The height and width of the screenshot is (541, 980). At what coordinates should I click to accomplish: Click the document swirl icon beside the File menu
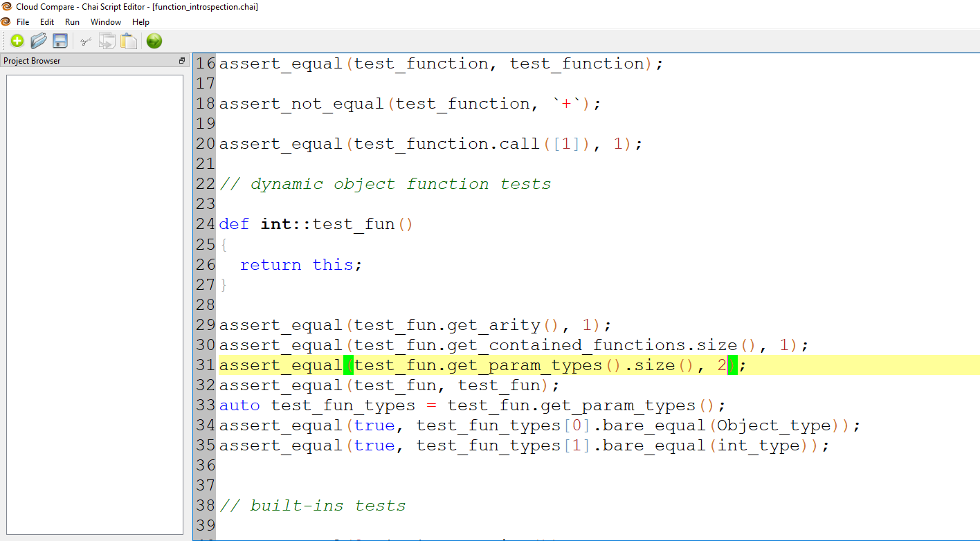click(6, 22)
